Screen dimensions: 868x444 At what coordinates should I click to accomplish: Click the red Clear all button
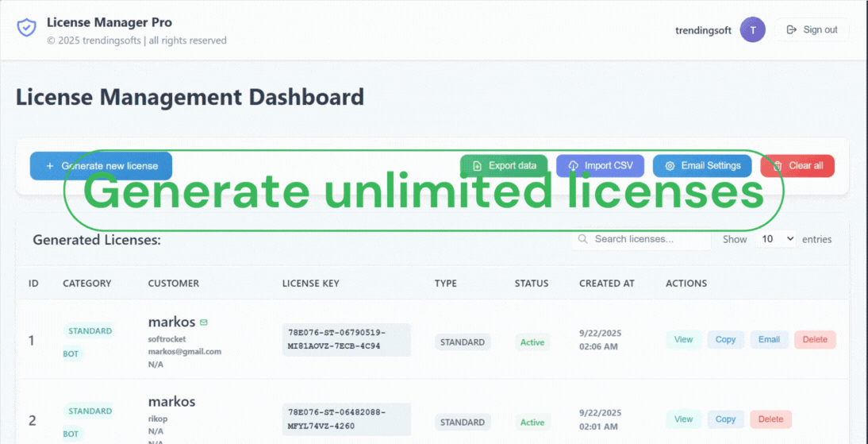pos(797,166)
